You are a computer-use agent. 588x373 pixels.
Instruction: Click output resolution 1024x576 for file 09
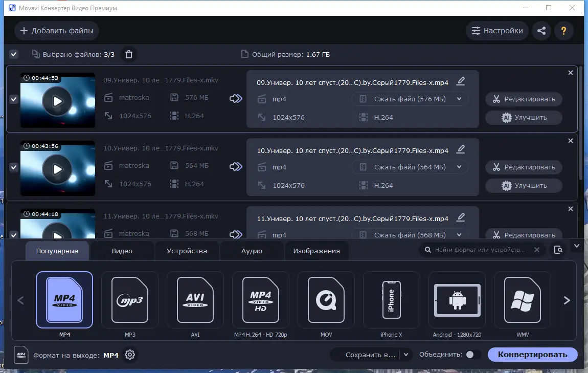288,118
